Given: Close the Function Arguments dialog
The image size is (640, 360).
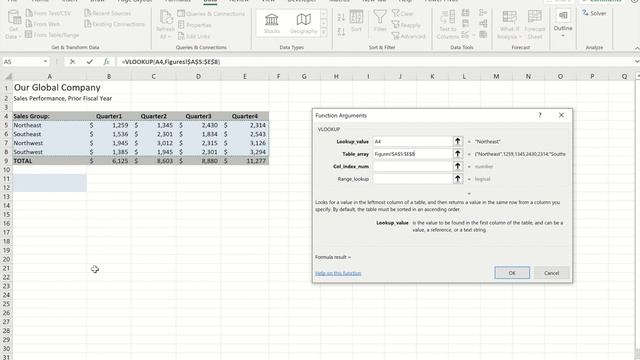Looking at the screenshot, I should (x=561, y=116).
